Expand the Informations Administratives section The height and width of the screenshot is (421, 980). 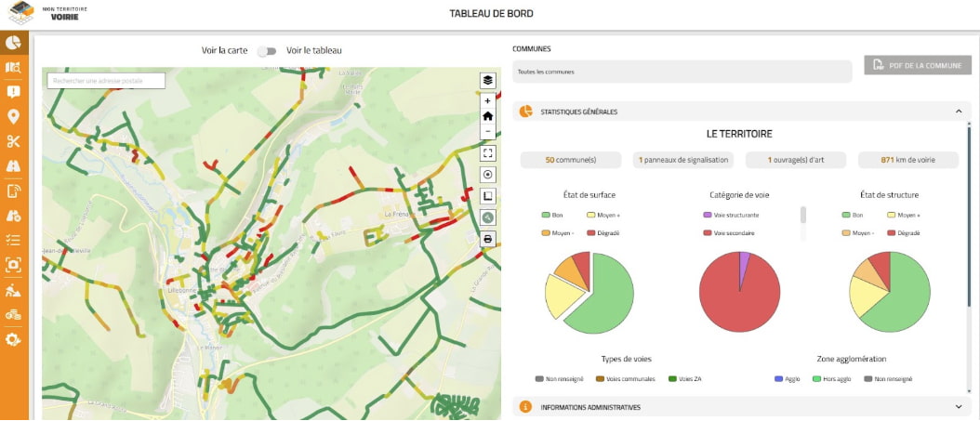point(958,407)
